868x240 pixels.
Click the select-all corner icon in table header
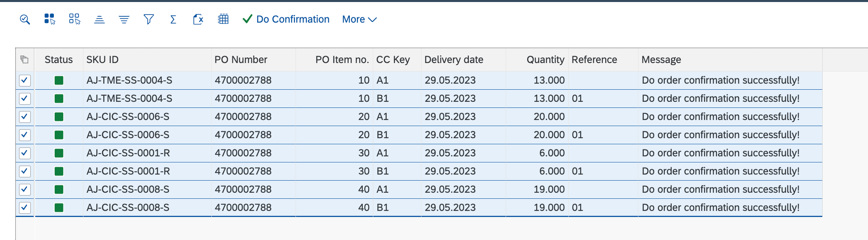[24, 60]
